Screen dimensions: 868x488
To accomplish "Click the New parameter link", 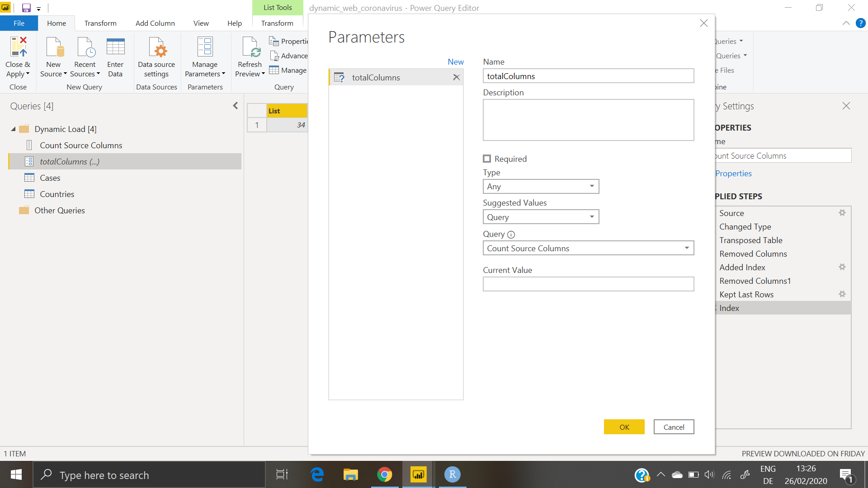I will pos(455,62).
